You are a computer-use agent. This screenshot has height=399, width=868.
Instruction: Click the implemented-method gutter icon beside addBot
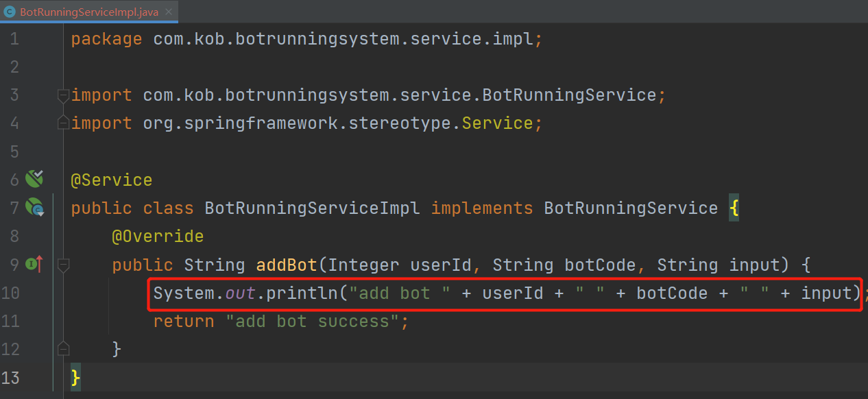pos(34,264)
